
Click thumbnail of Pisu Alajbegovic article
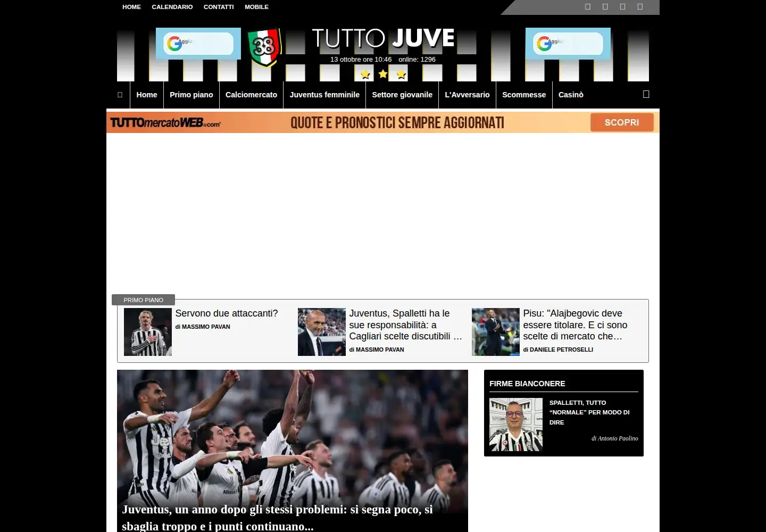click(496, 332)
